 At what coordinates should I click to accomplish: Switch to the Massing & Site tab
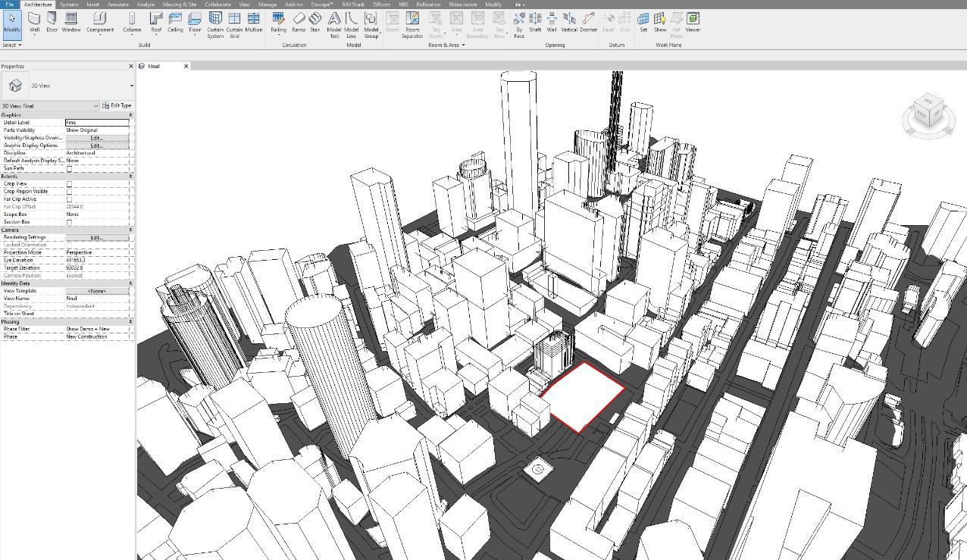click(x=180, y=5)
